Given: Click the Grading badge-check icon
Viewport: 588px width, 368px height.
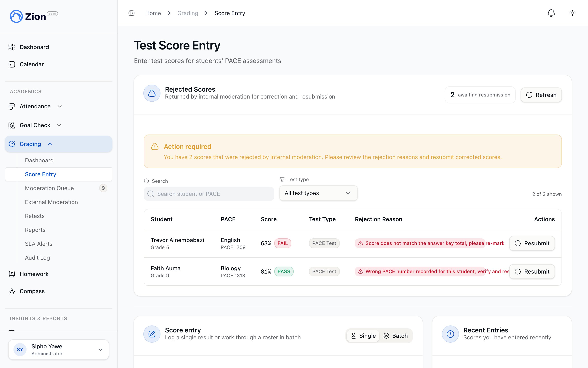Looking at the screenshot, I should [12, 144].
